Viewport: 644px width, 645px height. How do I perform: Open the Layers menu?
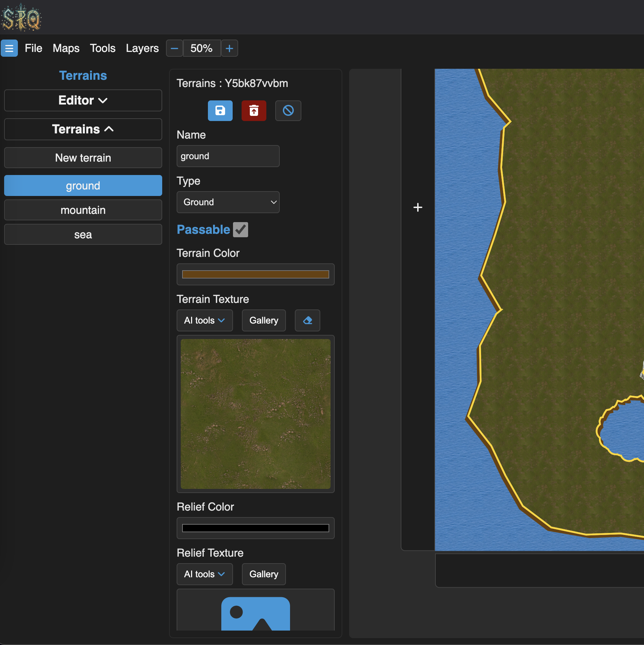click(142, 48)
